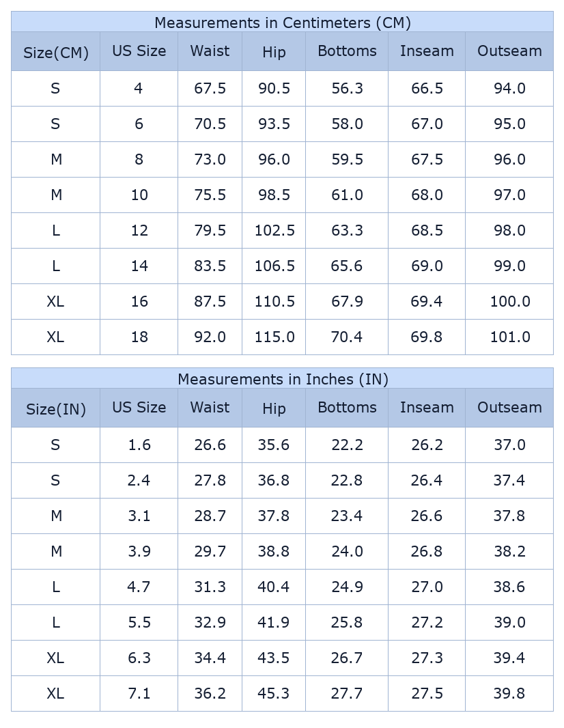Select the Size(CM) column header
The height and width of the screenshot is (728, 564).
56,53
